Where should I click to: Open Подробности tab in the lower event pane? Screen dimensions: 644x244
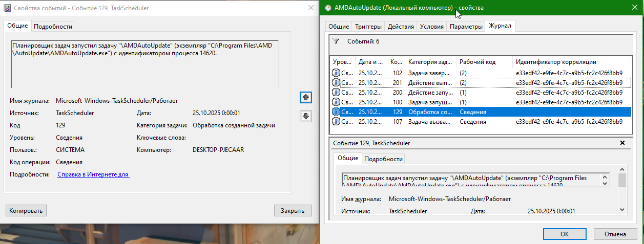click(383, 159)
